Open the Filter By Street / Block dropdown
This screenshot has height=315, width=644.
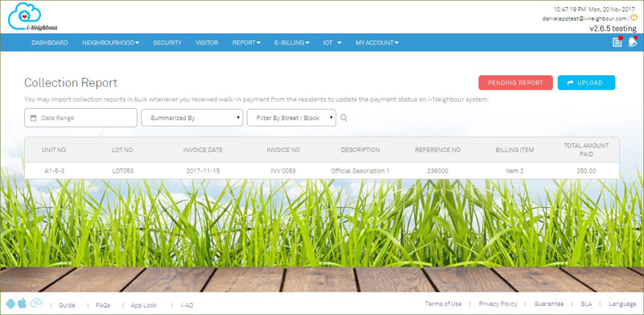tap(291, 118)
